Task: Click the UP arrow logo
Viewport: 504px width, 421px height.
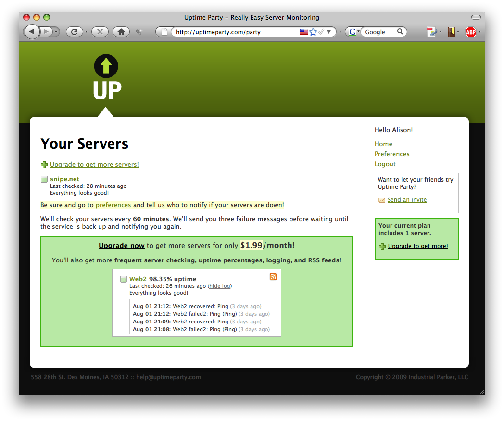Action: coord(107,77)
